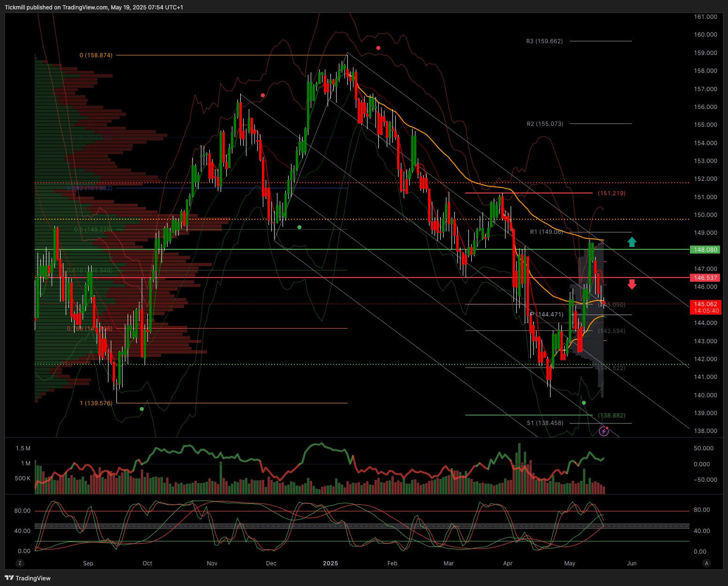Click the green dot near early December low
This screenshot has width=728, height=586.
click(299, 227)
